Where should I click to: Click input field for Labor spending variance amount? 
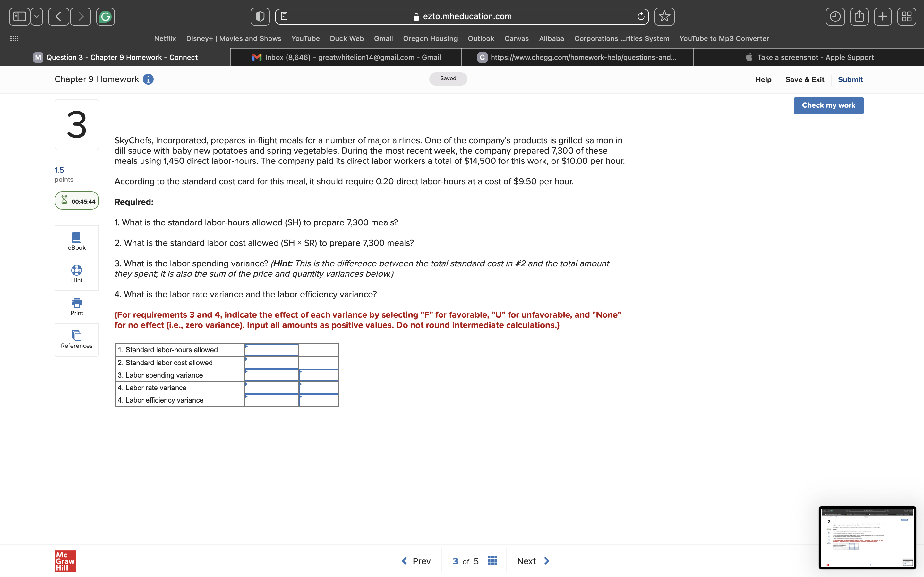tap(272, 374)
